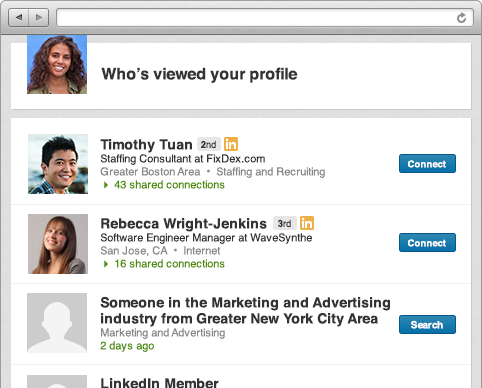Click the 3rd degree badge next to Rebecca Wright-Jenkins
Screen dimensions: 482x388
[x=285, y=223]
